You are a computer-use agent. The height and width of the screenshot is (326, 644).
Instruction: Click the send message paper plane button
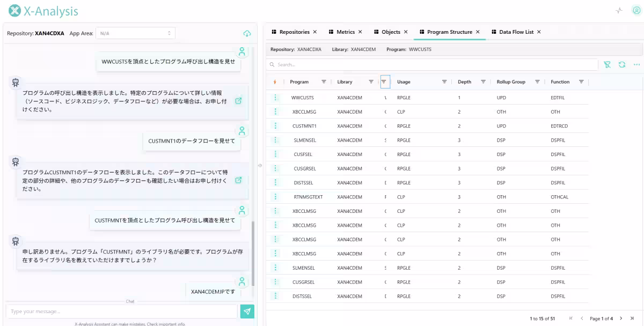(247, 312)
